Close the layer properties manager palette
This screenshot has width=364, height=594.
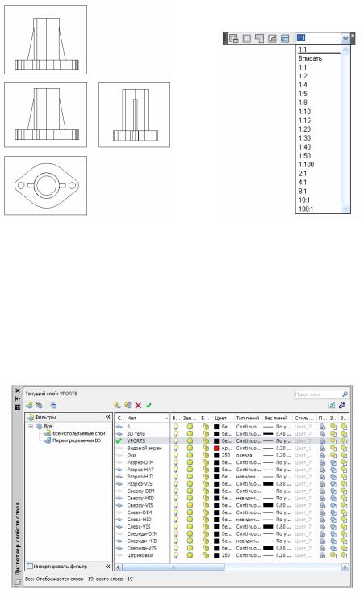tap(18, 390)
